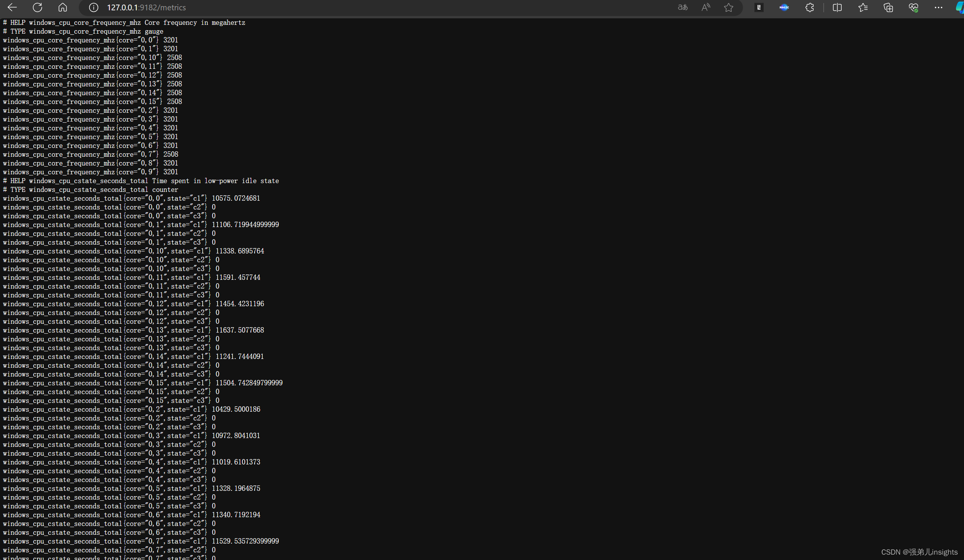Viewport: 964px width, 560px height.
Task: Add this page to favorites star
Action: click(728, 7)
